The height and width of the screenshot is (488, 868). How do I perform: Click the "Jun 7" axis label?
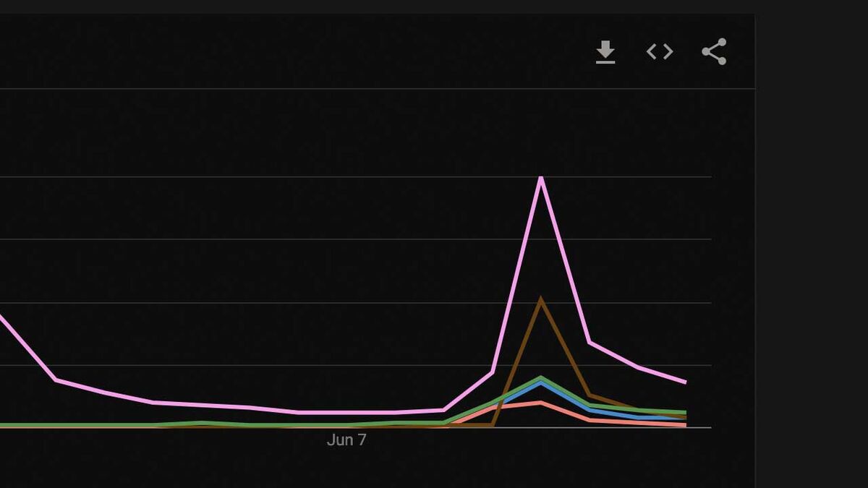(x=346, y=440)
